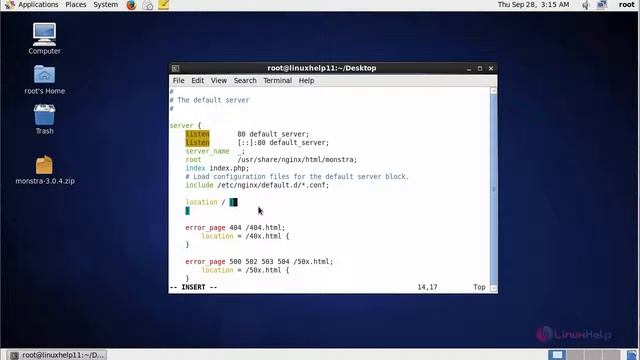Click 'location = /50x.html {' line
Image resolution: width=640 pixels, height=360 pixels.
[x=245, y=270]
